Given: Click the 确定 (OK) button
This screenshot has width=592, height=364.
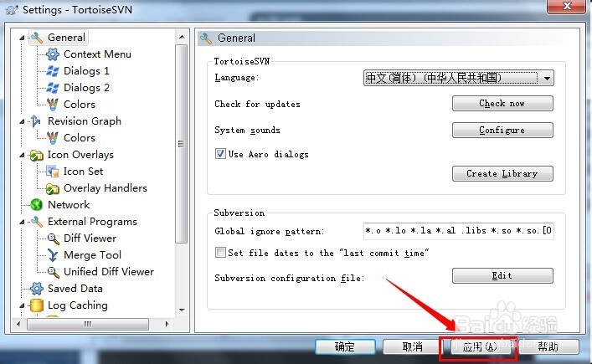Looking at the screenshot, I should tap(345, 346).
